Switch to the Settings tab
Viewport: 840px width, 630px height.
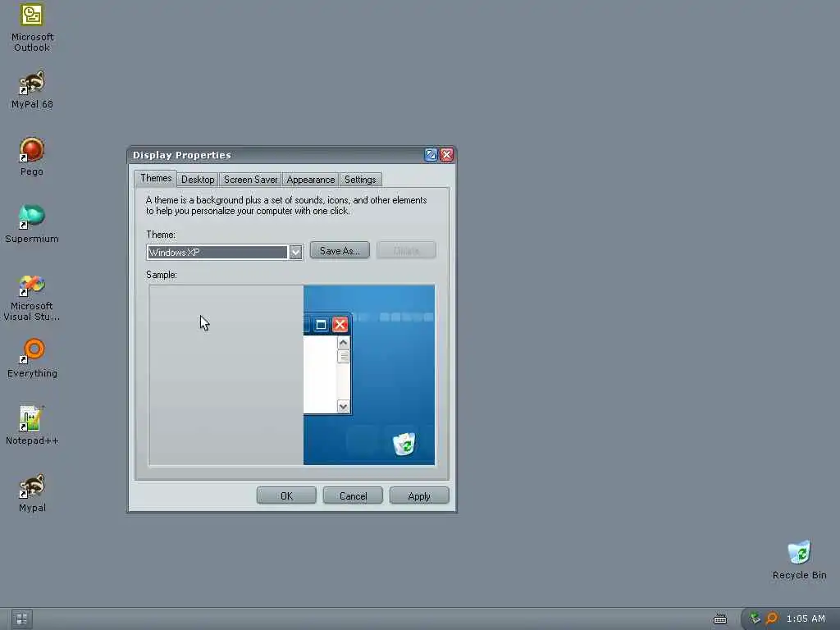click(360, 180)
